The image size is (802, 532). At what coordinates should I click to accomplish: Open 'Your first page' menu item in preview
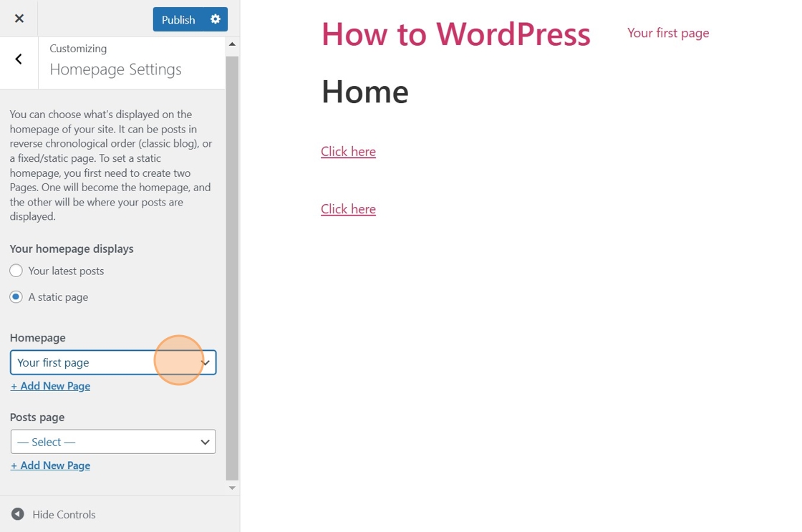(x=668, y=33)
